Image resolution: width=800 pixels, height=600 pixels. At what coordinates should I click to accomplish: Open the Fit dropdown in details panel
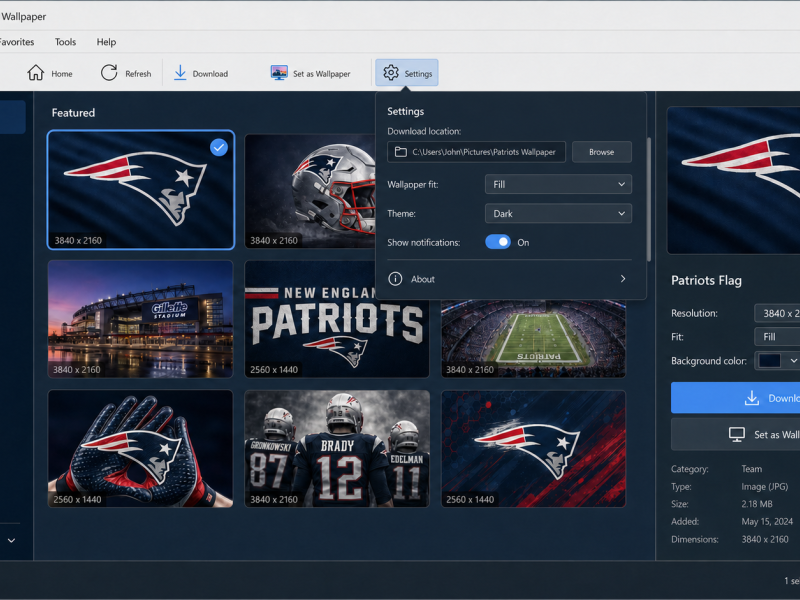click(777, 337)
